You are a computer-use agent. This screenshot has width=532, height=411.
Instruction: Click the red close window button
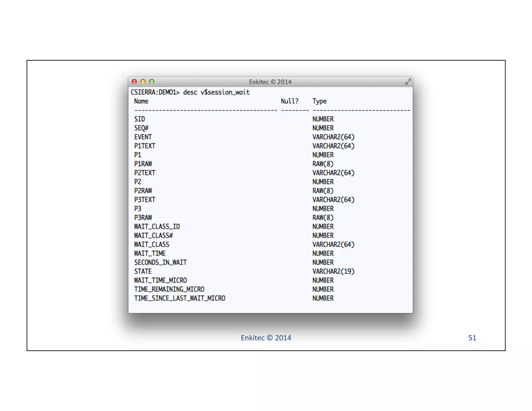tap(134, 82)
